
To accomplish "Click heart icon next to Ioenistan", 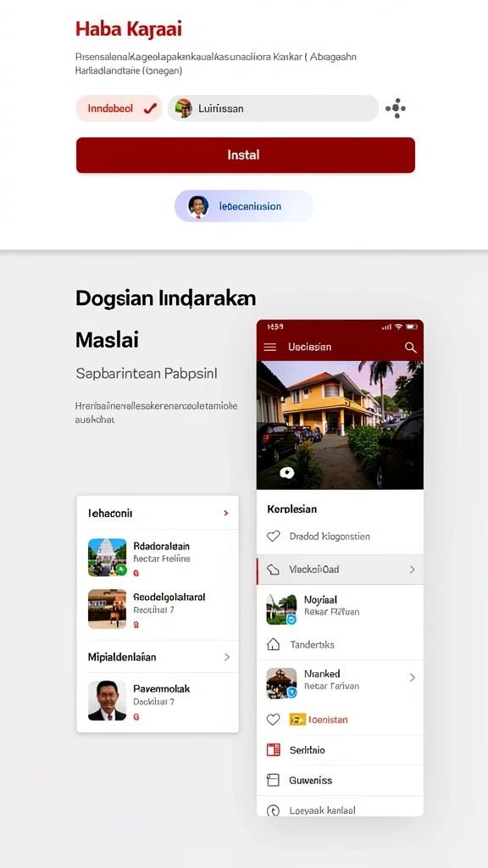I will click(x=274, y=720).
